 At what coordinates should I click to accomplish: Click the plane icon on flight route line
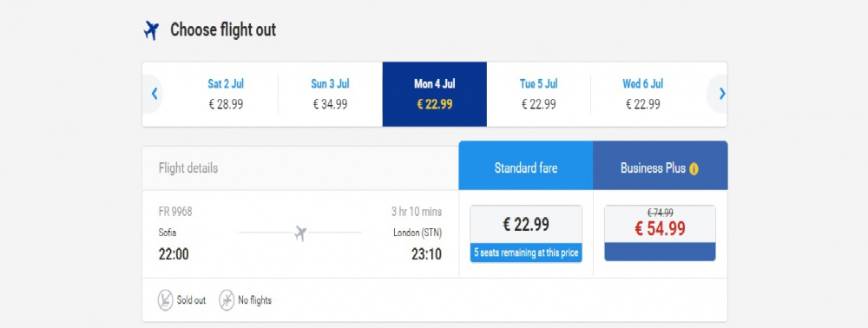point(300,233)
